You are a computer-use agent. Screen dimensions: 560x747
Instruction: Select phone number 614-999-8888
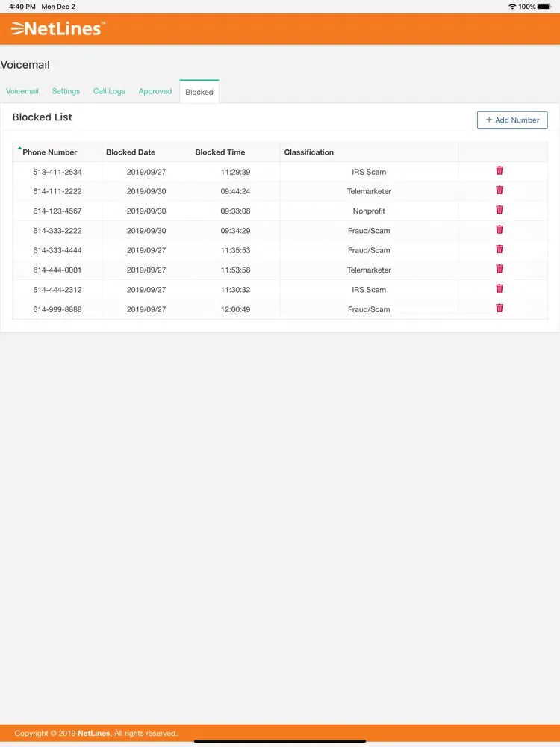[57, 309]
